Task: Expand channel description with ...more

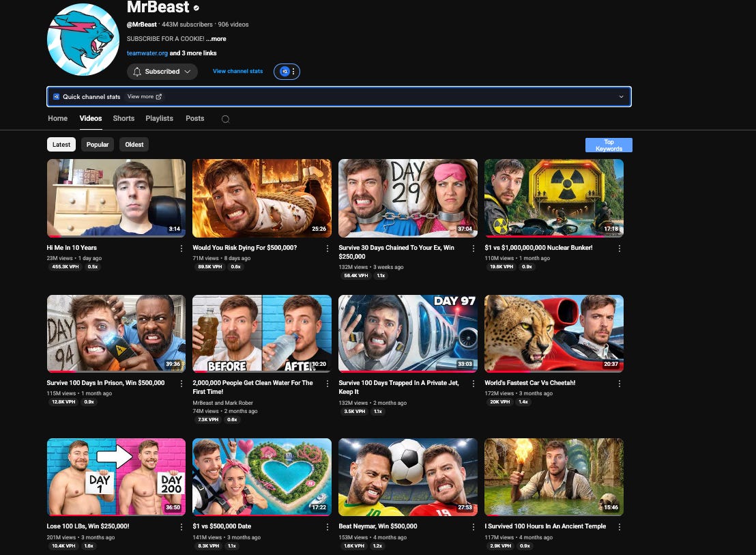Action: [x=218, y=39]
